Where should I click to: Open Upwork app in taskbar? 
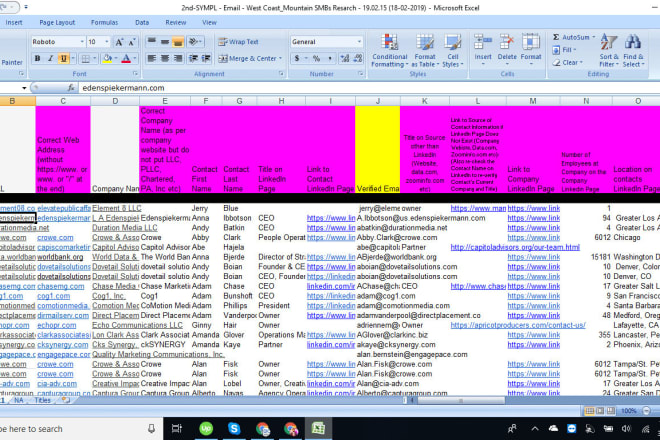[206, 429]
